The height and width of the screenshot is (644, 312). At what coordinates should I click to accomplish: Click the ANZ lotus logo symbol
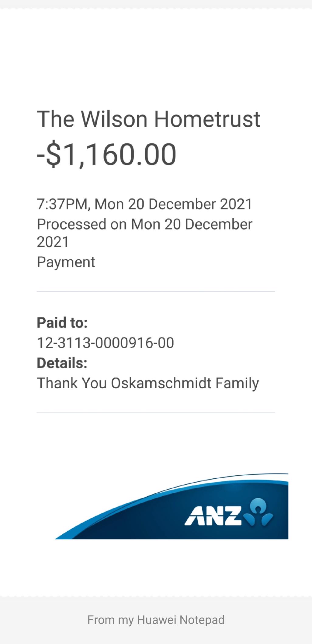pyautogui.click(x=261, y=512)
